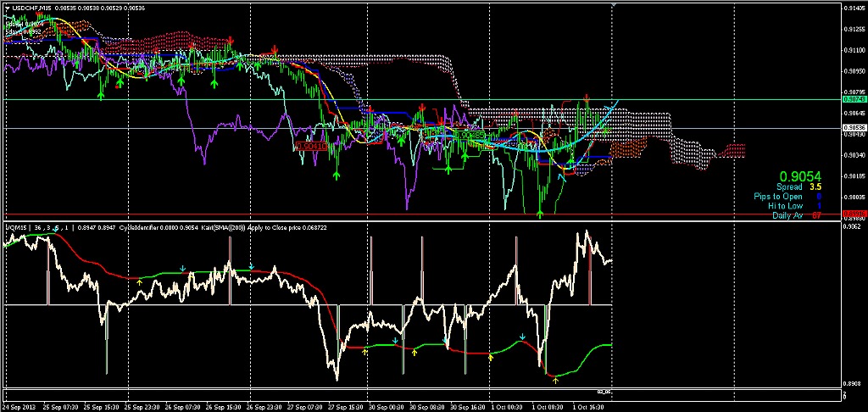Select the red 0.89916 label on price axis
The height and width of the screenshot is (412, 868).
click(854, 214)
